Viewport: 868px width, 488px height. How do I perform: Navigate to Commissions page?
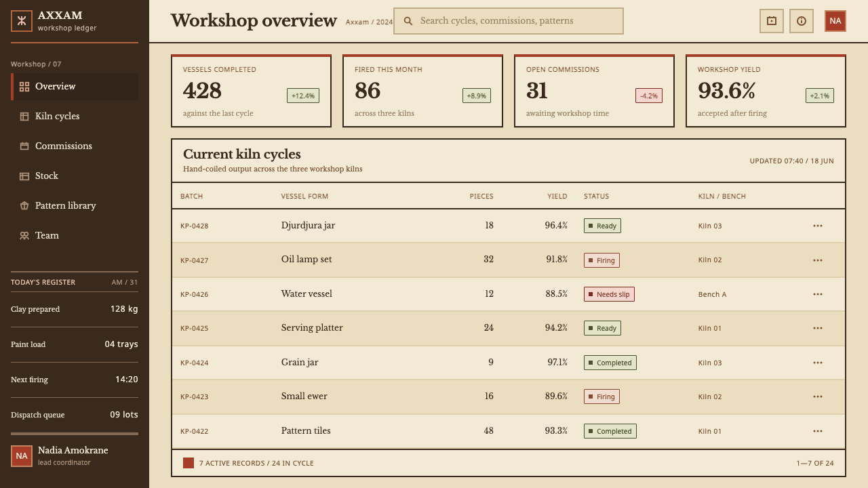75,146
